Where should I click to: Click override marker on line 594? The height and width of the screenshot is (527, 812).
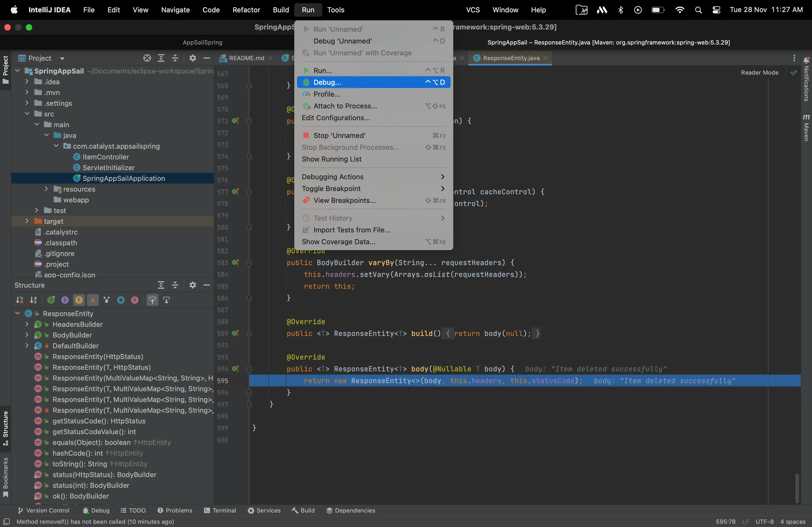[x=235, y=368]
